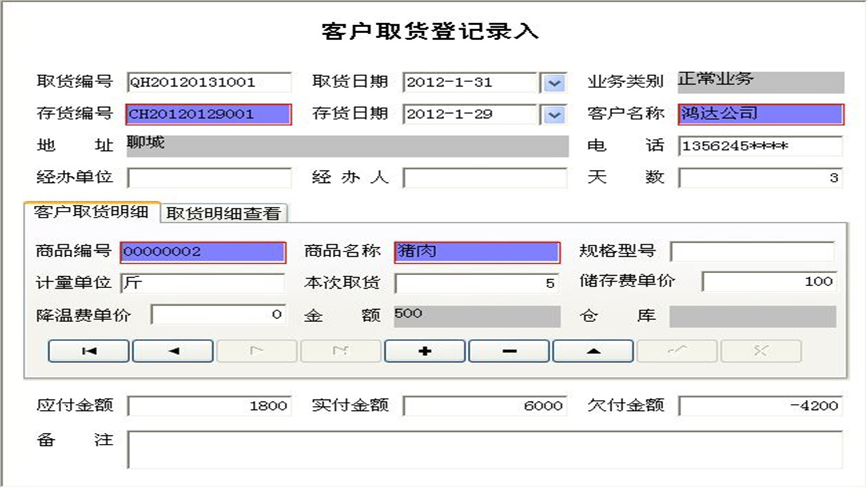Select the 客户取货明细 tab

(x=92, y=213)
